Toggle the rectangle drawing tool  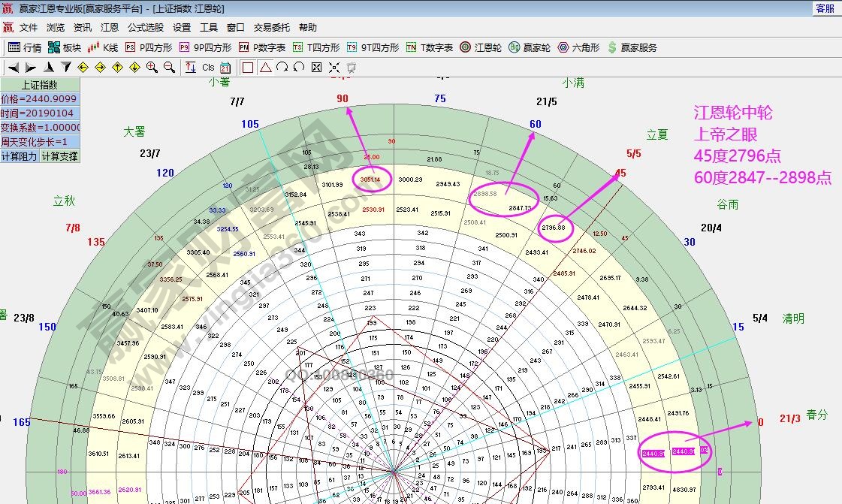[249, 67]
